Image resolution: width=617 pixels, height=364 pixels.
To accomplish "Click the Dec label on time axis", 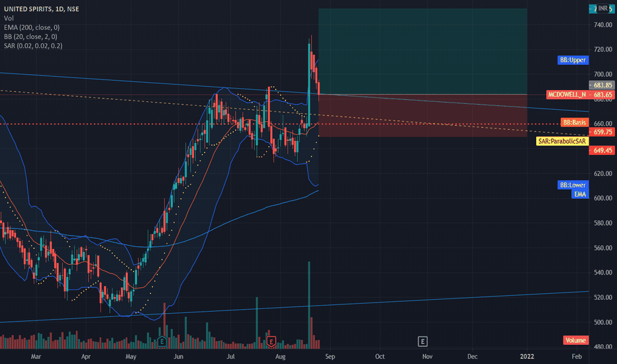I will coord(472,357).
